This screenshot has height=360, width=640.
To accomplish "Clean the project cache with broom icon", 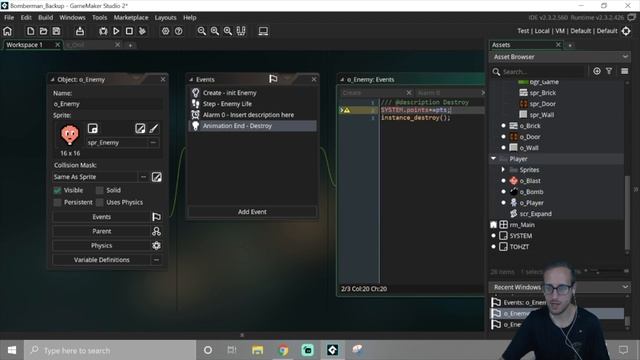I will point(142,31).
